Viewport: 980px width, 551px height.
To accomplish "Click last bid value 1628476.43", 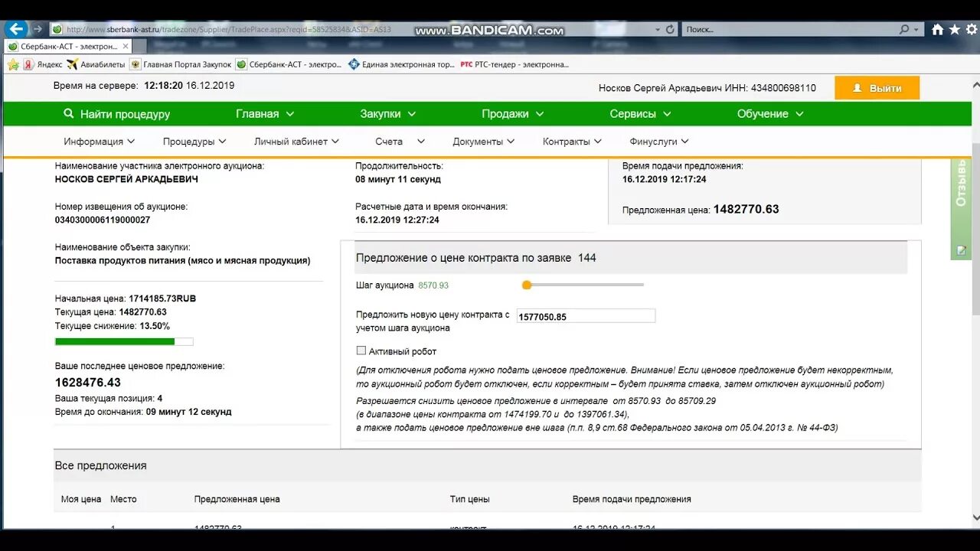I will pos(88,383).
